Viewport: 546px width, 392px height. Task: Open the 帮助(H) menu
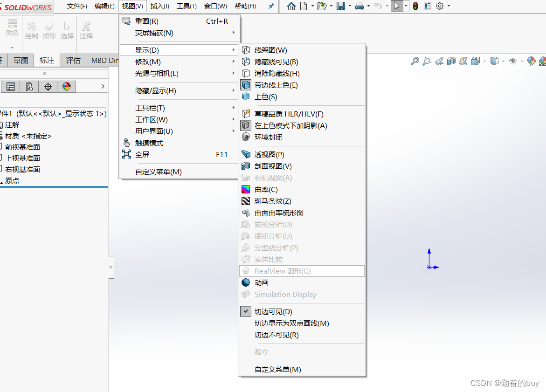pos(245,6)
